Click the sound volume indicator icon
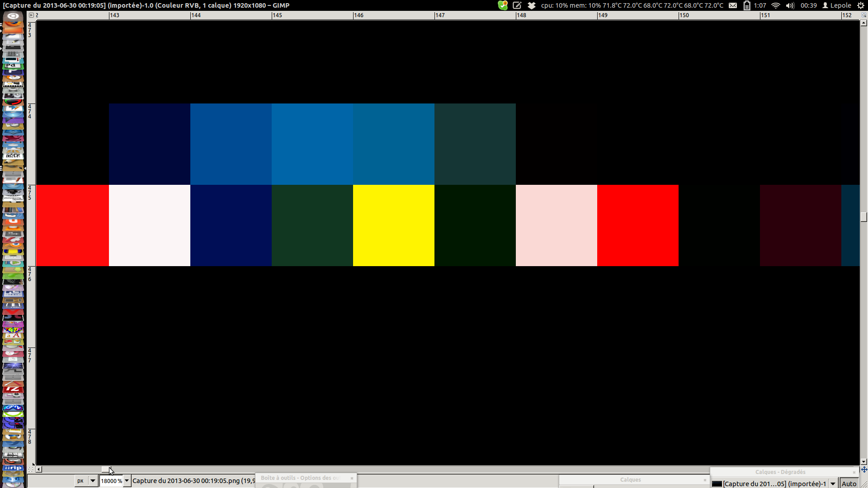The height and width of the screenshot is (488, 868). click(x=790, y=5)
